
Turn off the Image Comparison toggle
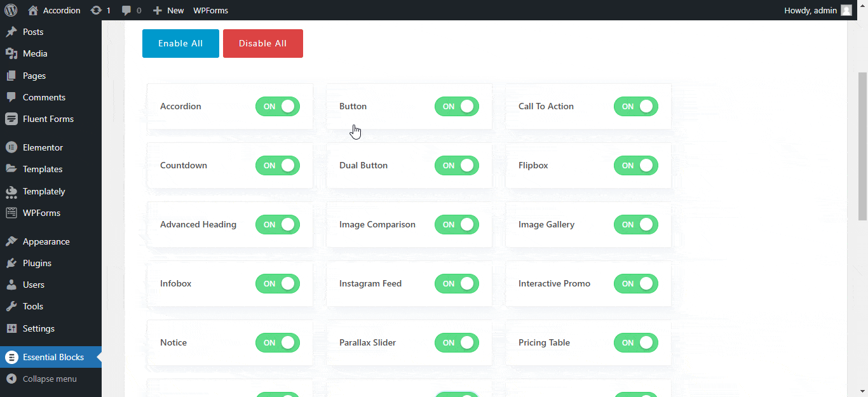pyautogui.click(x=457, y=224)
